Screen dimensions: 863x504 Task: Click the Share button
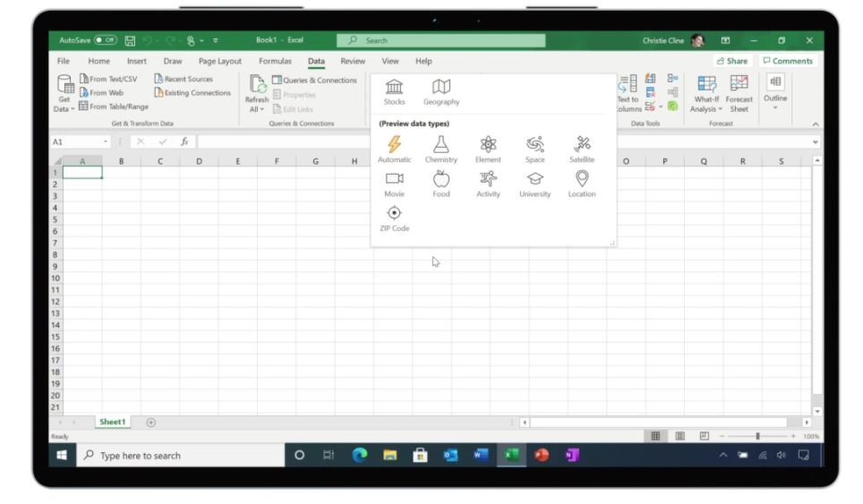point(731,61)
